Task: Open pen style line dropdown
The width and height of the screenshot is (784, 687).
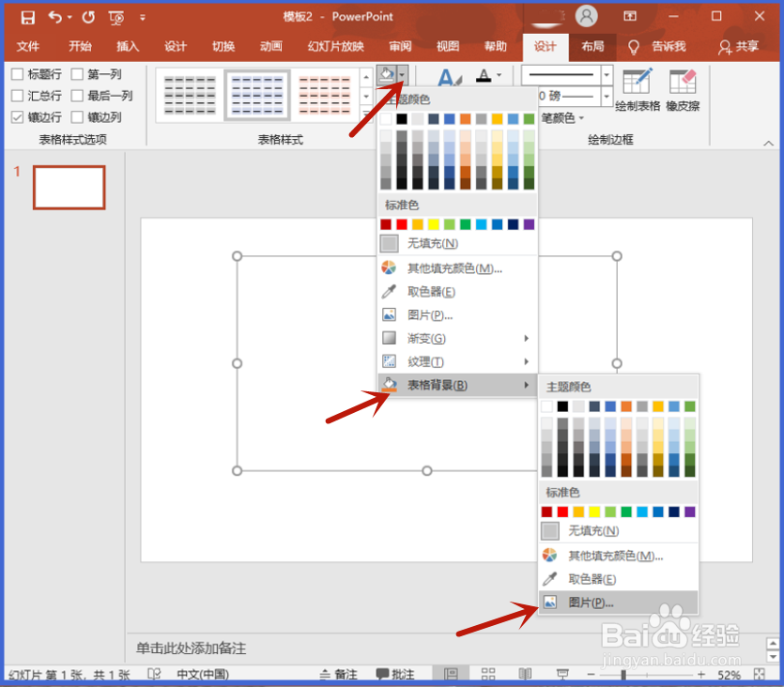Action: [x=607, y=75]
